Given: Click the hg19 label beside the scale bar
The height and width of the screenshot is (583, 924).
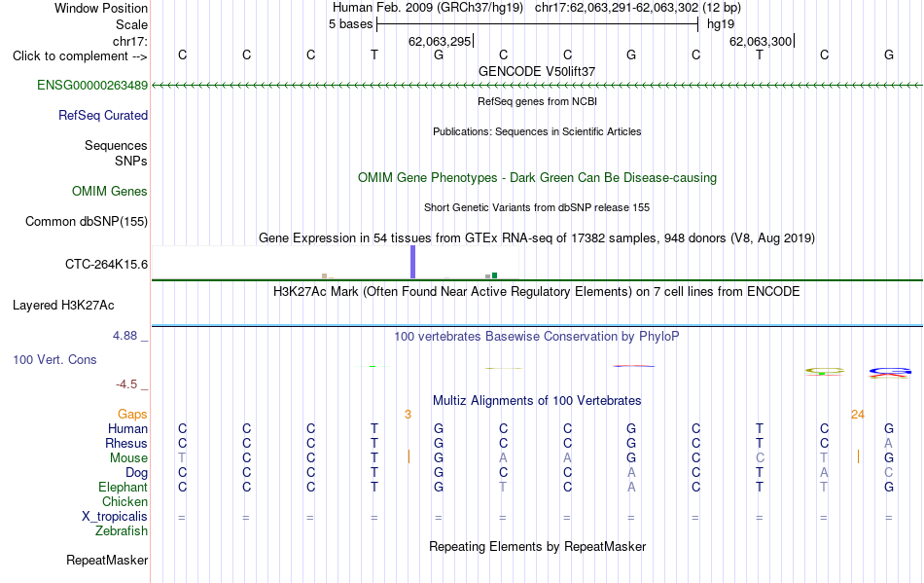Looking at the screenshot, I should coord(721,24).
